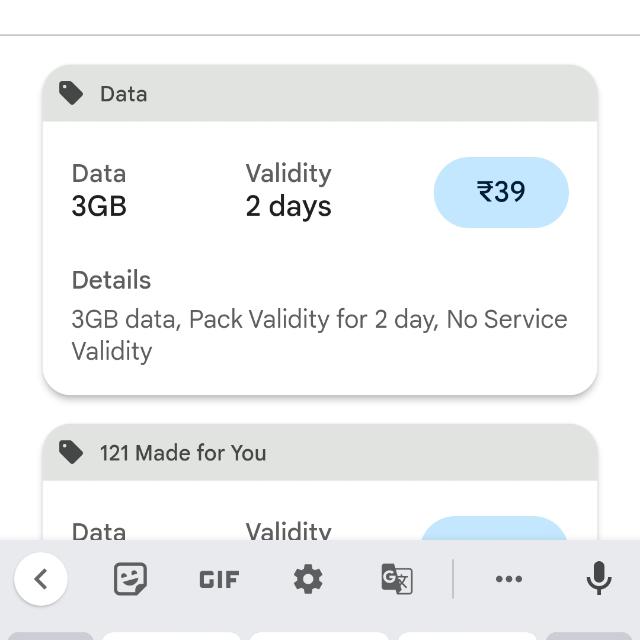Select the Data category header
The height and width of the screenshot is (640, 640).
[x=123, y=94]
